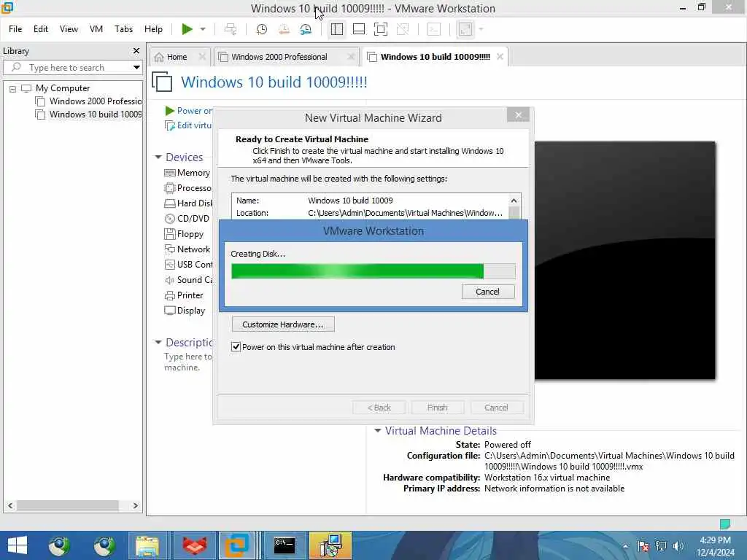Show hidden tray icons arrow
Viewport: 747px width, 560px height.
click(625, 546)
